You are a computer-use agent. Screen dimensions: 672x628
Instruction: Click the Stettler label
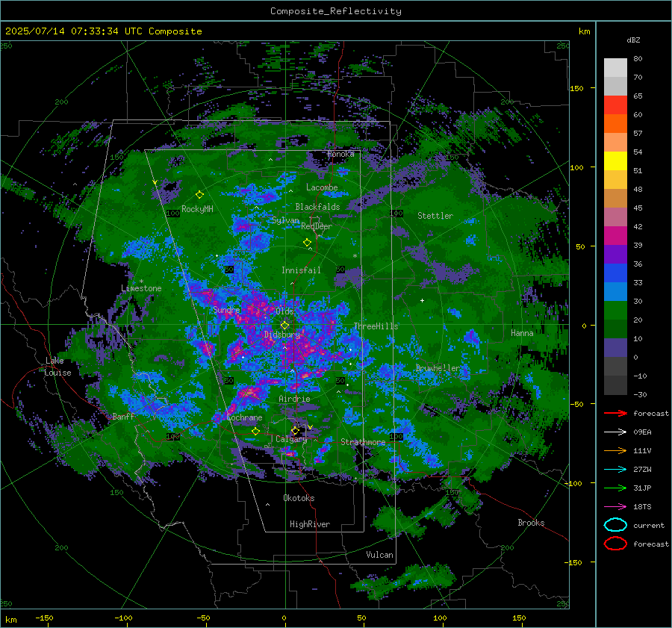pos(435,216)
